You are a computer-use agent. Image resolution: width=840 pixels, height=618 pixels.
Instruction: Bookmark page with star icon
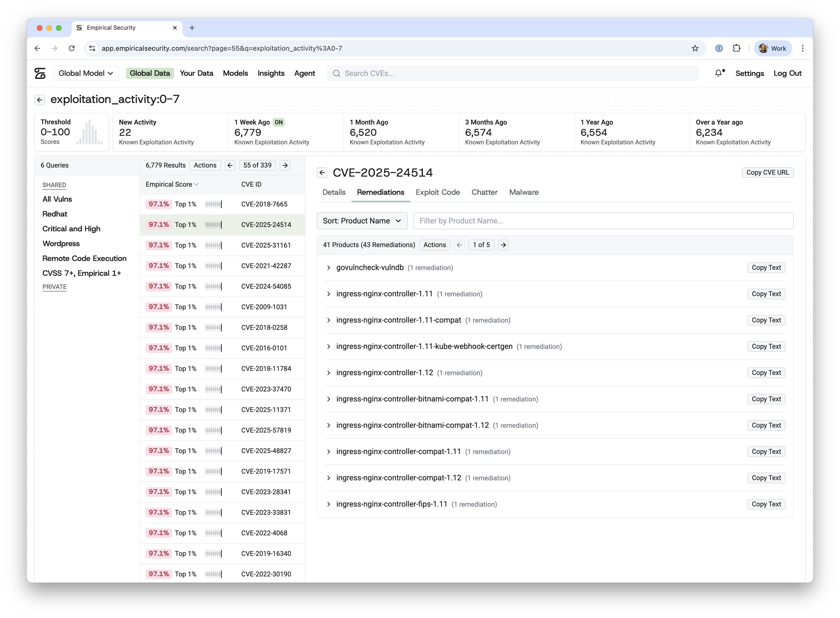coord(695,48)
